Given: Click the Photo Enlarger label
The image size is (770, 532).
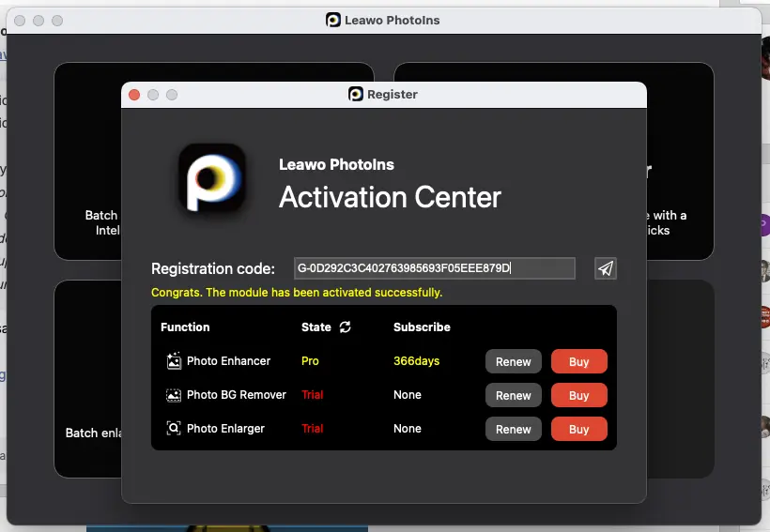Looking at the screenshot, I should click(x=225, y=429).
